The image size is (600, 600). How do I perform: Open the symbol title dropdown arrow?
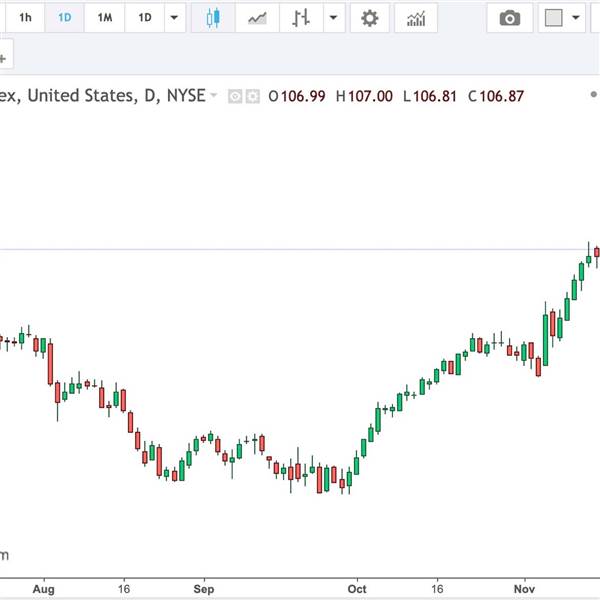(x=214, y=95)
